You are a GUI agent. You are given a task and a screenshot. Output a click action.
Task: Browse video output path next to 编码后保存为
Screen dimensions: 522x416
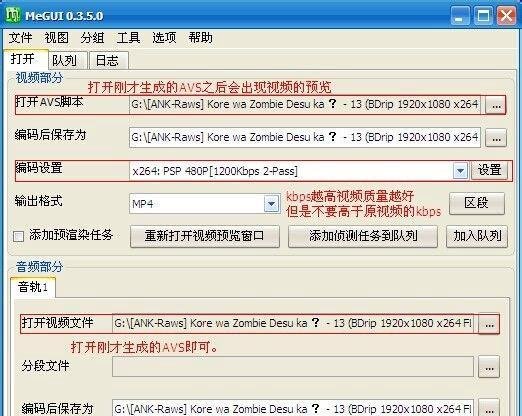point(496,138)
